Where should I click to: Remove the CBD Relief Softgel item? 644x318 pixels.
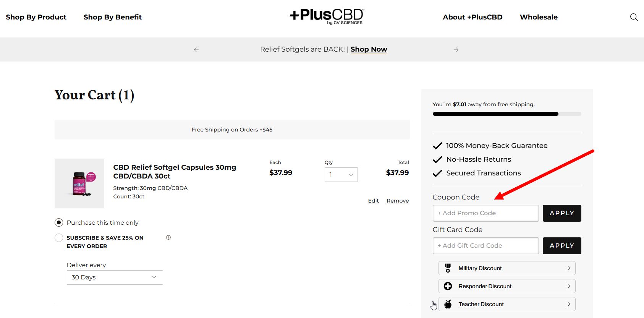coord(397,200)
